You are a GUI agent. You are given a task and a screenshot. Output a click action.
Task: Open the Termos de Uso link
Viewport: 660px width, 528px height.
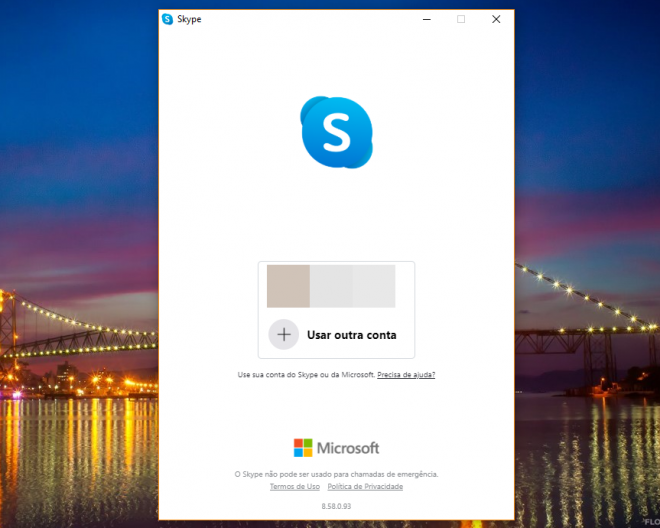point(295,487)
